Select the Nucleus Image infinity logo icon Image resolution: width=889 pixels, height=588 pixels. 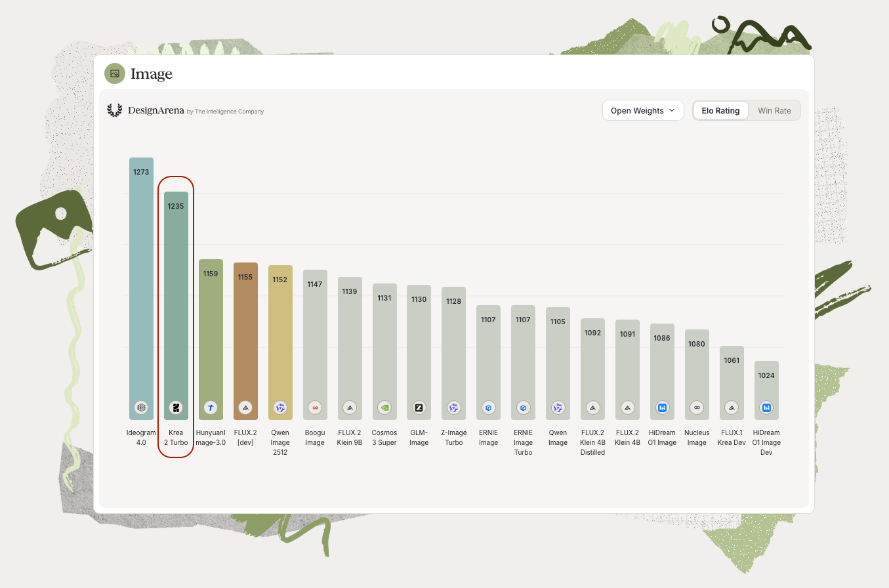697,408
